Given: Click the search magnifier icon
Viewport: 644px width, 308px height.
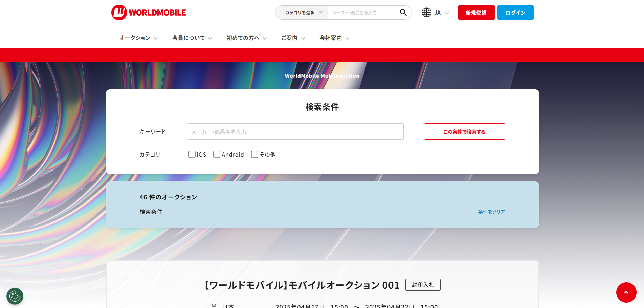Looking at the screenshot, I should [x=403, y=13].
